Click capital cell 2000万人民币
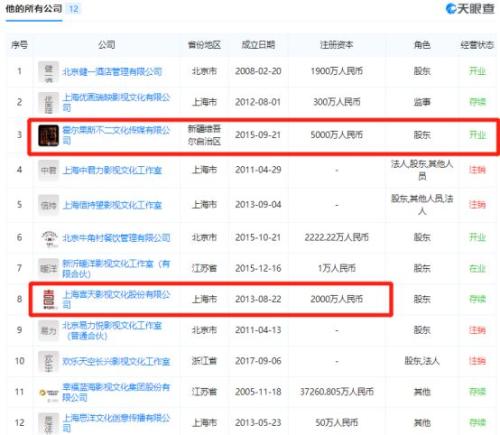This screenshot has width=500, height=435. point(337,299)
